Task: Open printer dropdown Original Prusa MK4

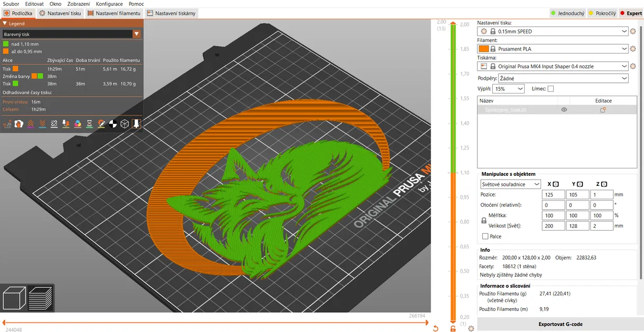Action: point(553,66)
